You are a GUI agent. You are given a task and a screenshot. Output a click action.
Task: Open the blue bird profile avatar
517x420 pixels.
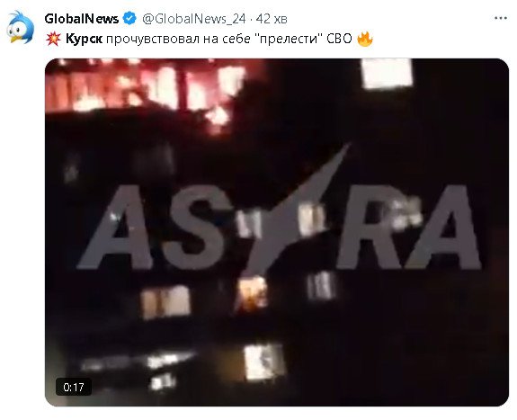tap(21, 27)
